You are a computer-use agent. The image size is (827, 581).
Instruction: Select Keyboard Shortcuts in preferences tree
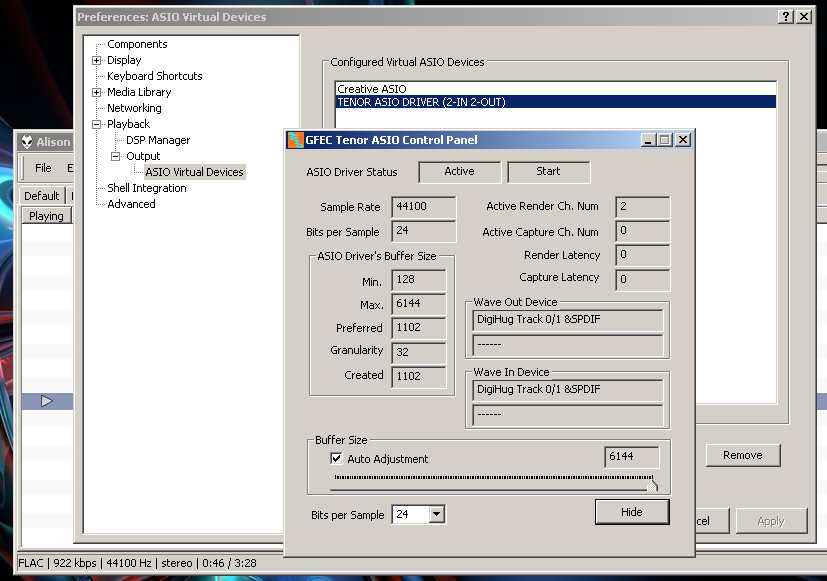[155, 76]
